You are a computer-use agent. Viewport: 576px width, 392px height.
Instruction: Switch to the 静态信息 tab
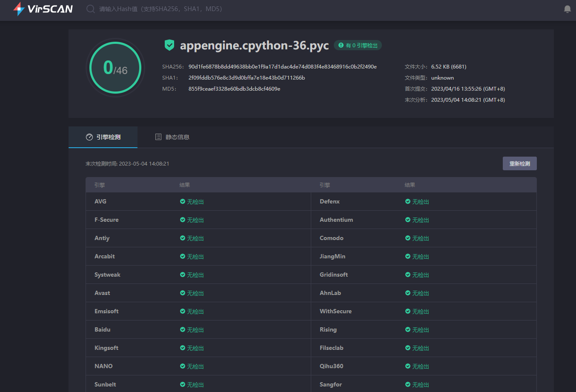tap(172, 137)
